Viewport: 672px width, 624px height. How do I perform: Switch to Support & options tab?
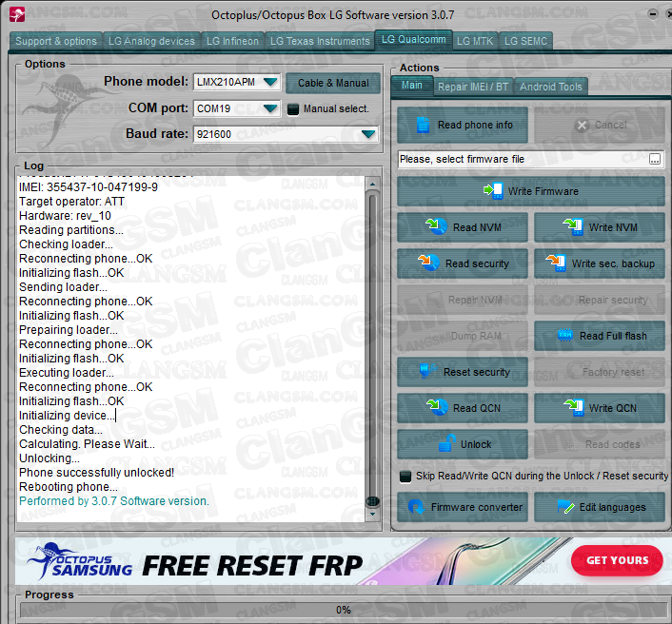click(x=56, y=41)
